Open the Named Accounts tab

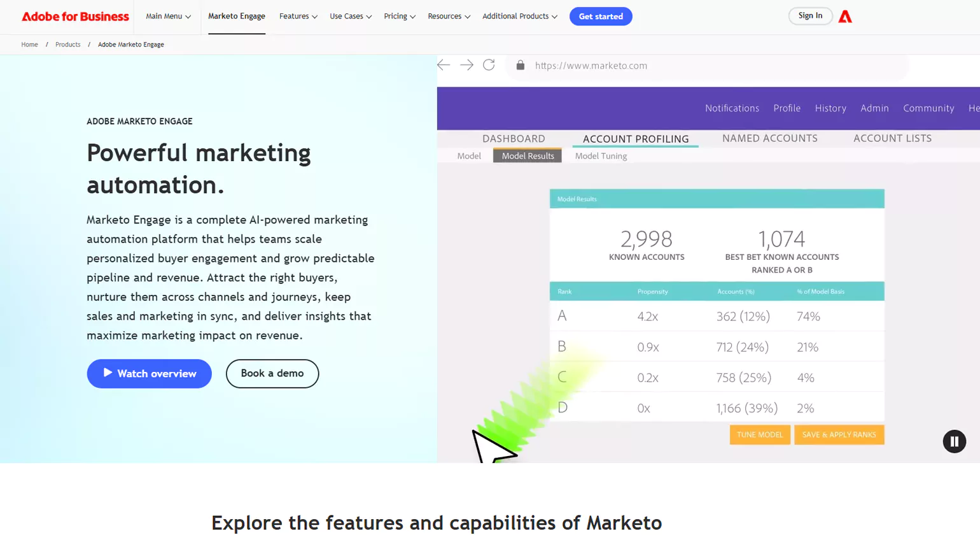click(x=769, y=138)
